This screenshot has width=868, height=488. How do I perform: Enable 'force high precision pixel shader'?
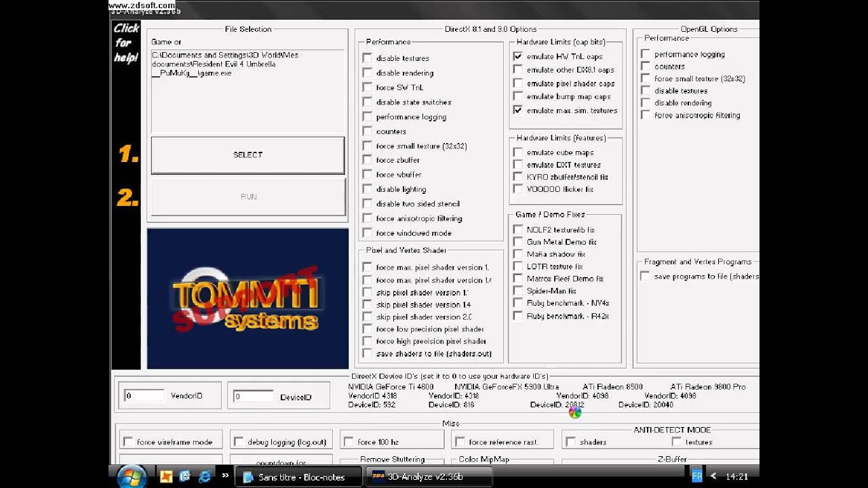[x=367, y=341]
